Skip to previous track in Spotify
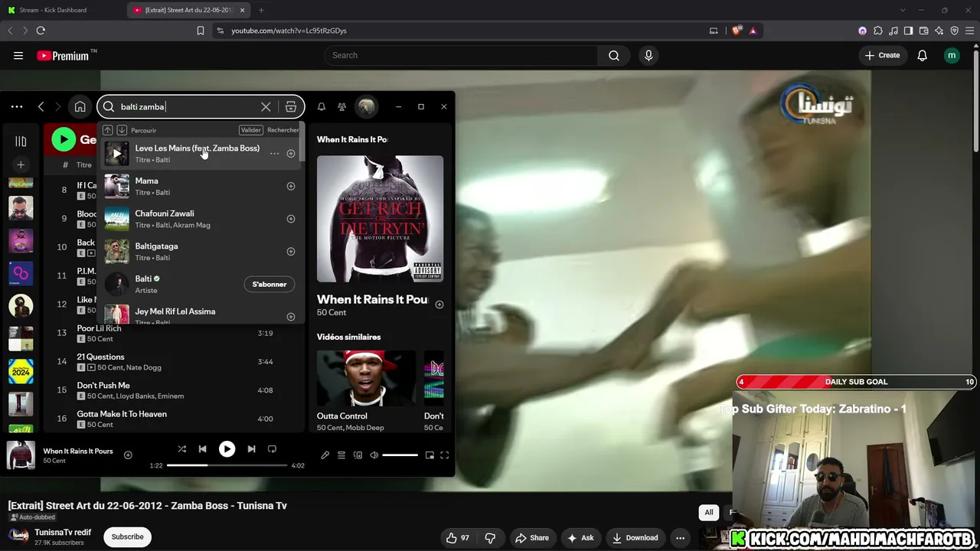The image size is (980, 551). [x=203, y=449]
